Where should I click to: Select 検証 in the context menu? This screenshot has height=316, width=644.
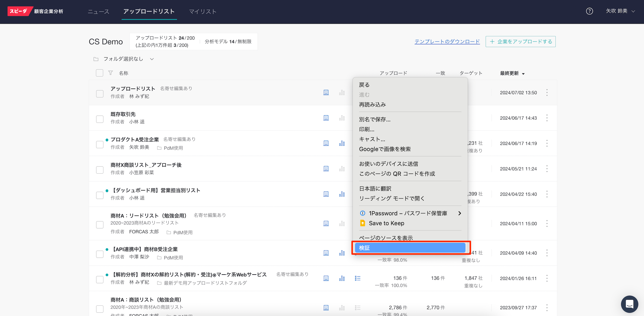point(410,248)
